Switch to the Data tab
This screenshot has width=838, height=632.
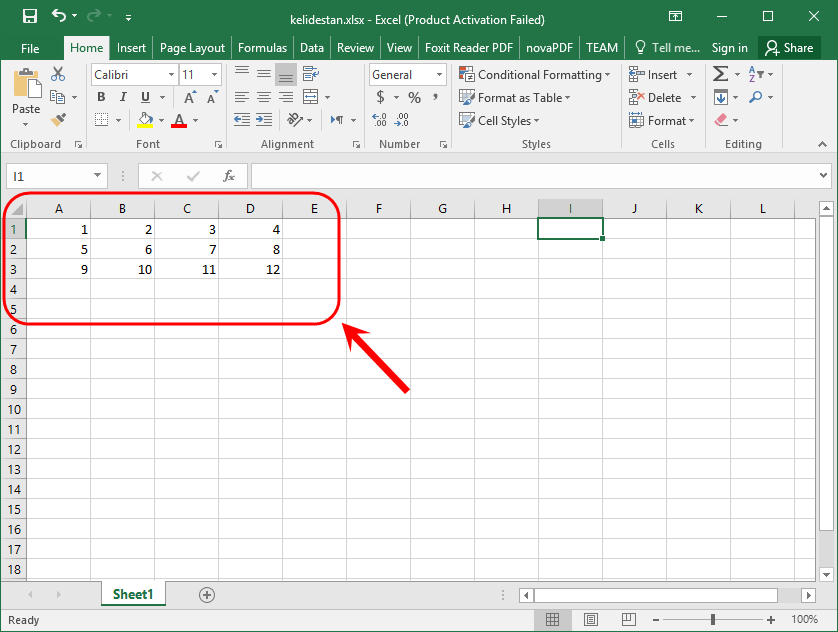click(312, 48)
